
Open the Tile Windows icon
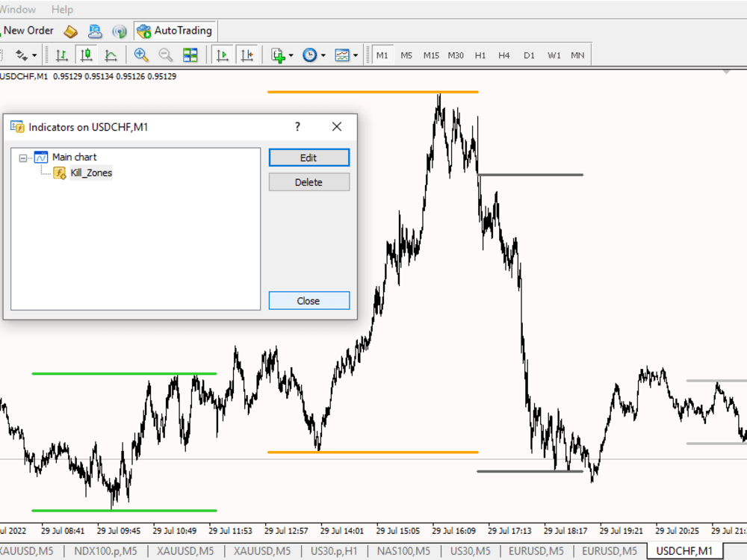click(190, 55)
